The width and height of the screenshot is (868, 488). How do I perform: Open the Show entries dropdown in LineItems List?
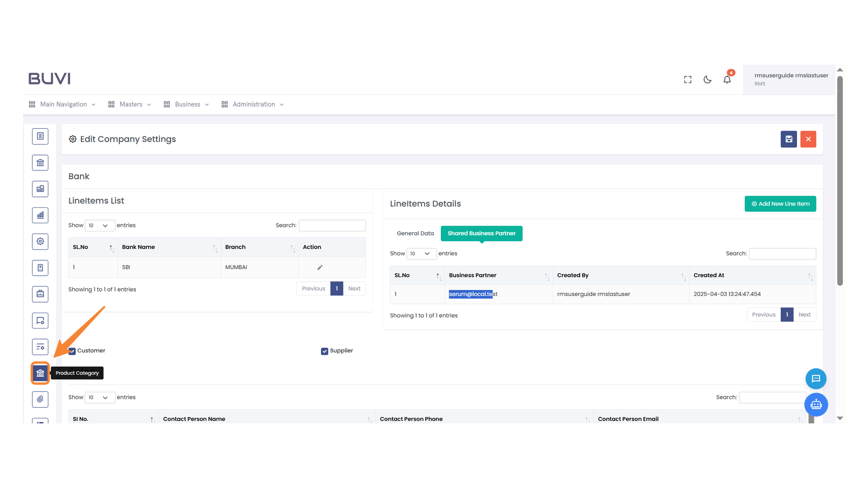click(99, 225)
